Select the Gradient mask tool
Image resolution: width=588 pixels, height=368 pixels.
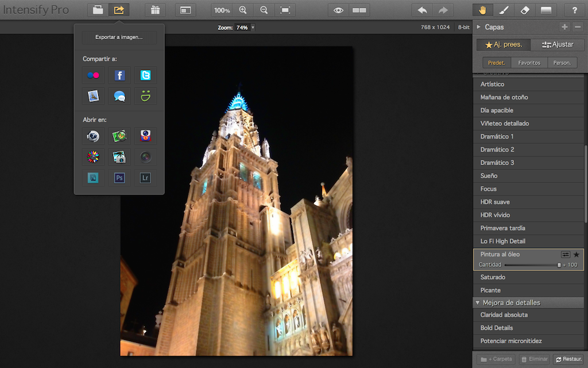(x=546, y=10)
